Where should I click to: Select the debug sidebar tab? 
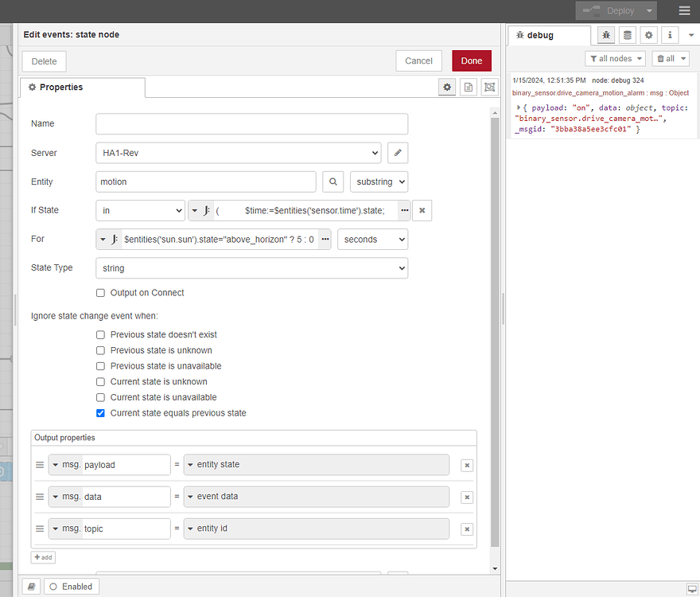tap(550, 35)
